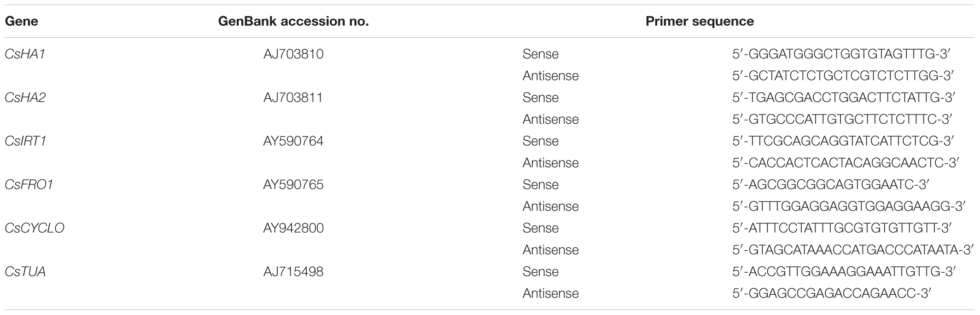The width and height of the screenshot is (980, 315).
Task: Click accession number AJ703810
Action: [x=293, y=54]
